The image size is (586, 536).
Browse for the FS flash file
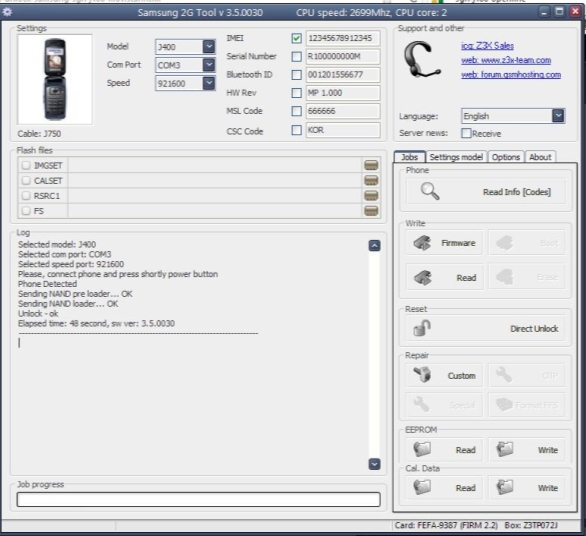[x=371, y=211]
